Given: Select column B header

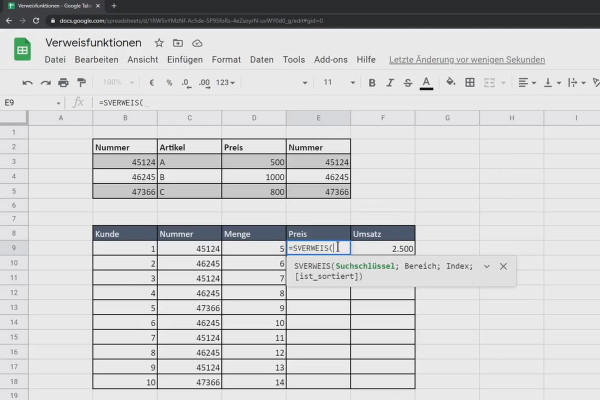Looking at the screenshot, I should 125,118.
